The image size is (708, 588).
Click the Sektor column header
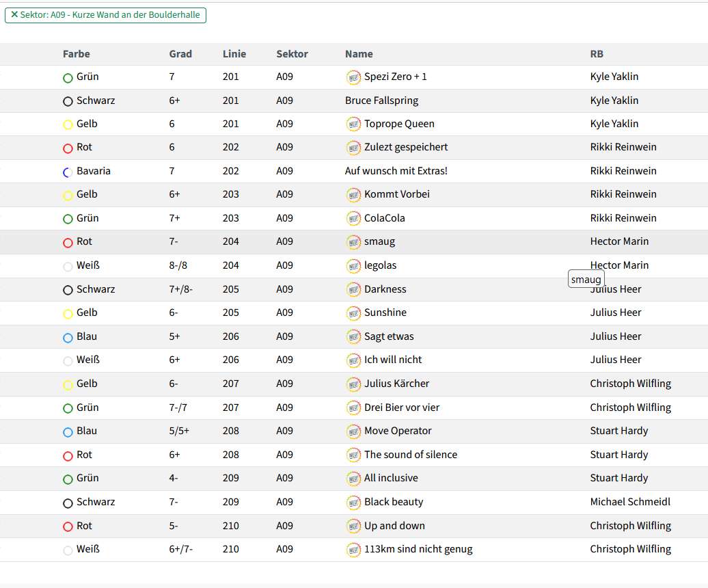pyautogui.click(x=292, y=54)
